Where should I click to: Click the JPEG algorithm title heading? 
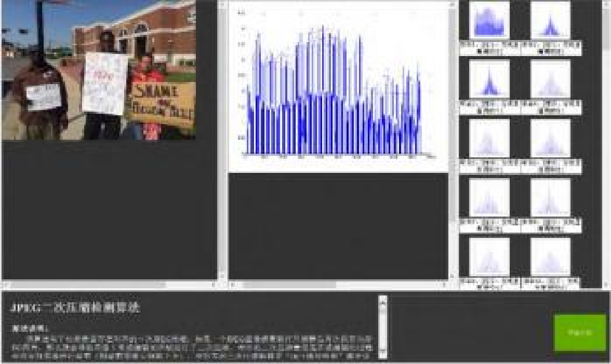75,307
